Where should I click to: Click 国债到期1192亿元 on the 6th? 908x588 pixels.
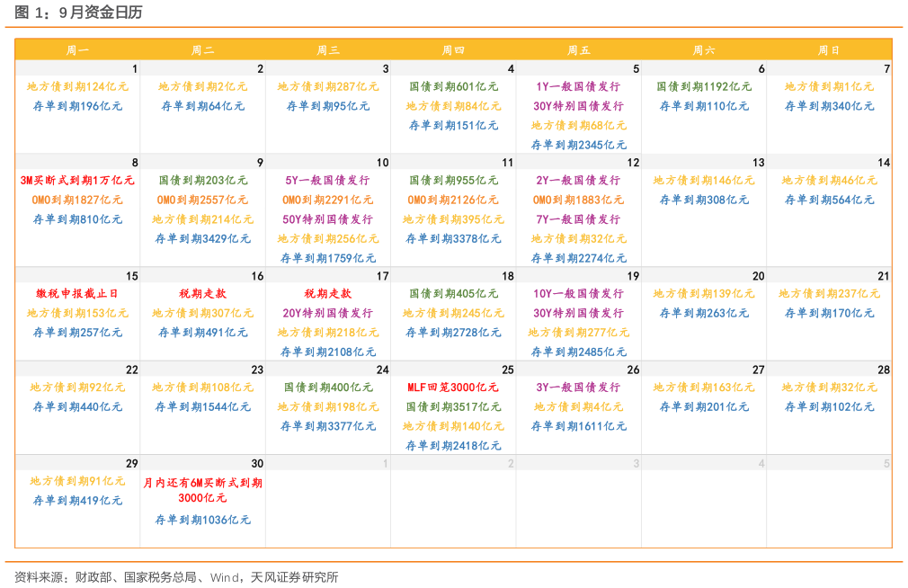[x=704, y=87]
